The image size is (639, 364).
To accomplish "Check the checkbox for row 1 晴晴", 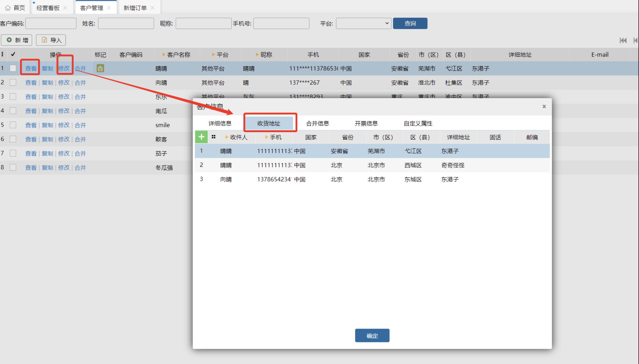I will click(13, 68).
